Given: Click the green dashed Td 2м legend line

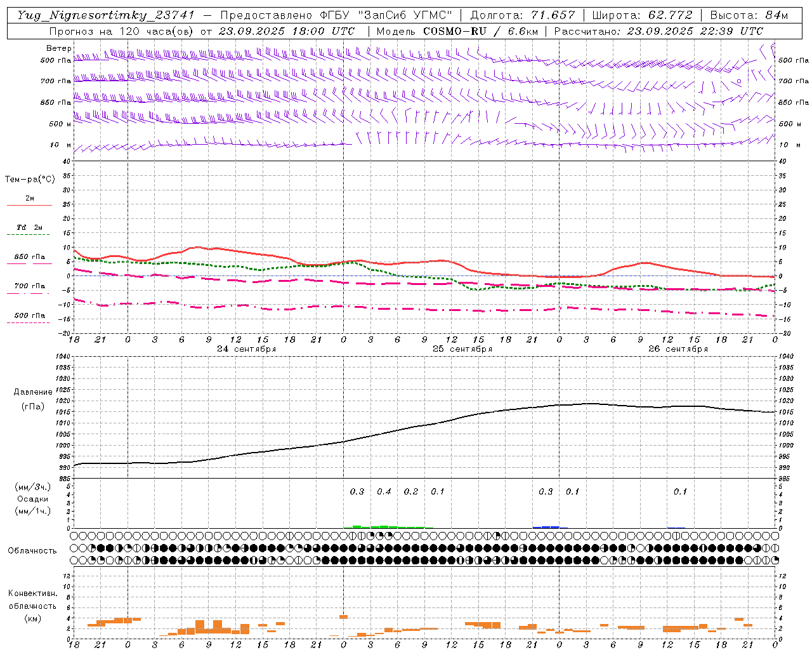Looking at the screenshot, I should 29,235.
